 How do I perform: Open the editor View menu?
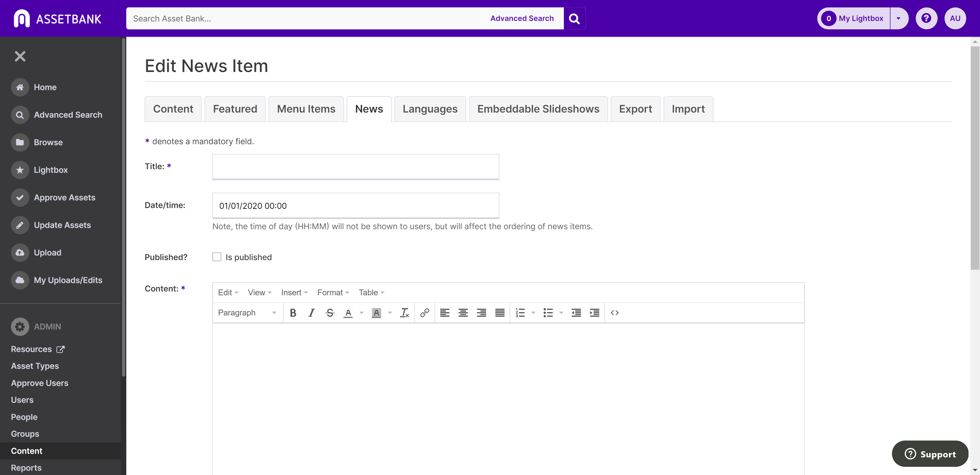point(260,292)
